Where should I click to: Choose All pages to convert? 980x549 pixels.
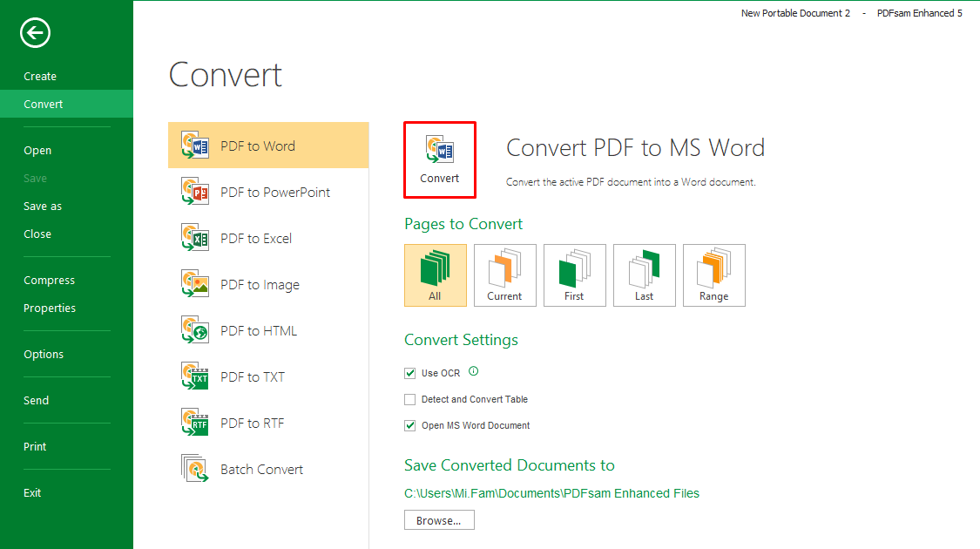436,275
